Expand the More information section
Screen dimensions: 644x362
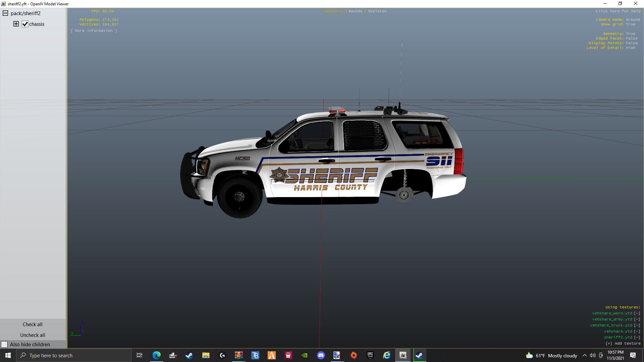point(94,31)
